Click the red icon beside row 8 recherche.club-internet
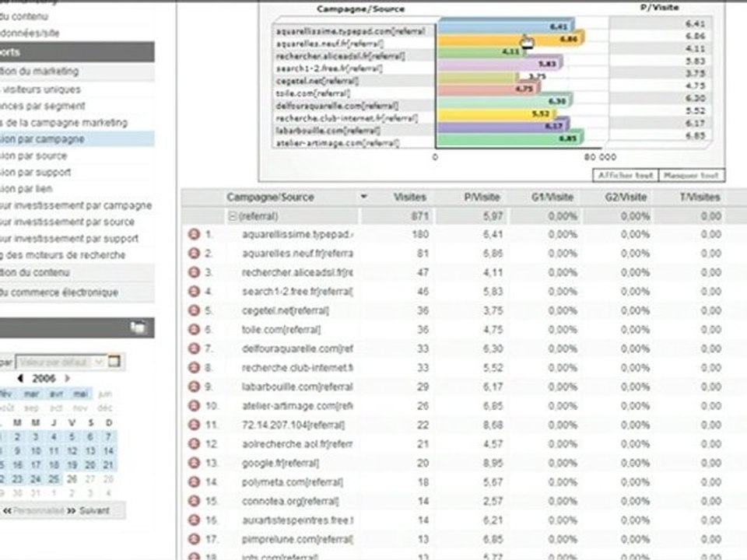 [x=194, y=368]
